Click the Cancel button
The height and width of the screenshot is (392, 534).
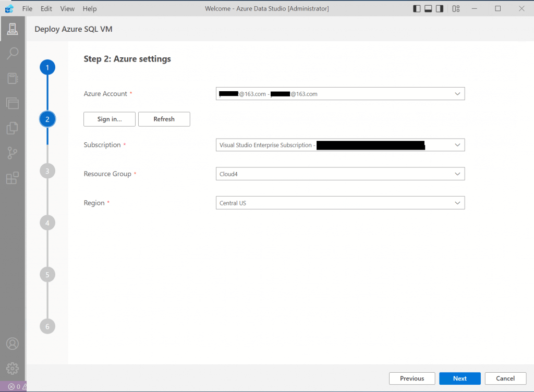[x=505, y=378]
